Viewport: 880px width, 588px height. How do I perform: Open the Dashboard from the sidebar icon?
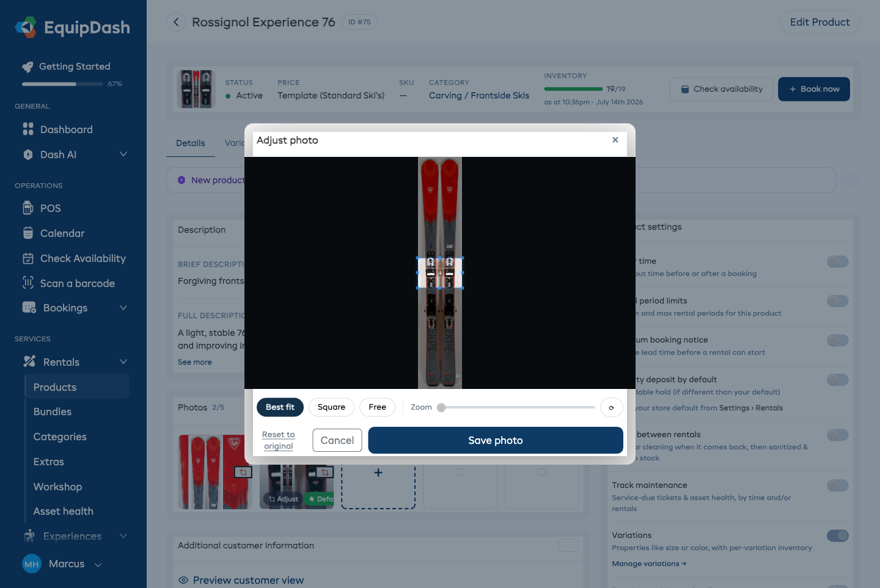(28, 129)
